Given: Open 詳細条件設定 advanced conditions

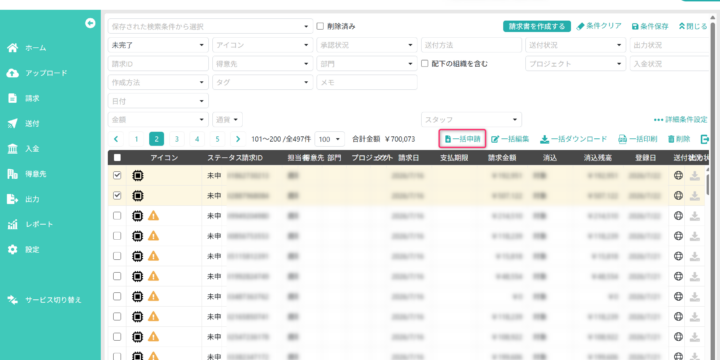Looking at the screenshot, I should click(681, 119).
